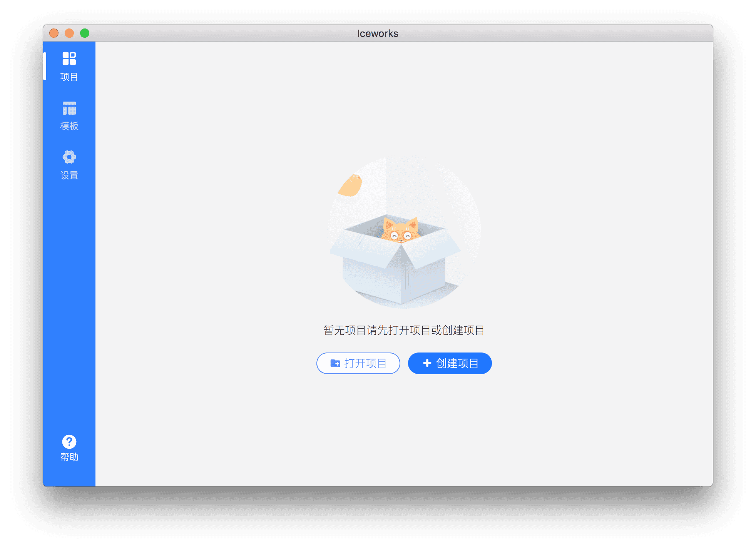Click the Iceworks window title

pos(378,33)
